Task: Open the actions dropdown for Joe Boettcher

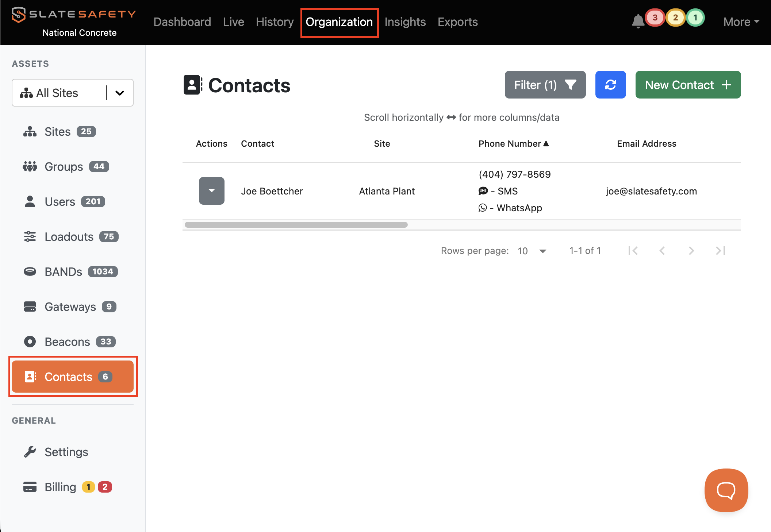Action: (x=211, y=191)
